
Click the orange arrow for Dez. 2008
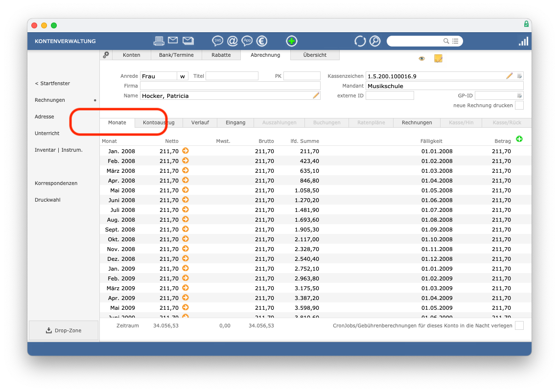pos(186,258)
